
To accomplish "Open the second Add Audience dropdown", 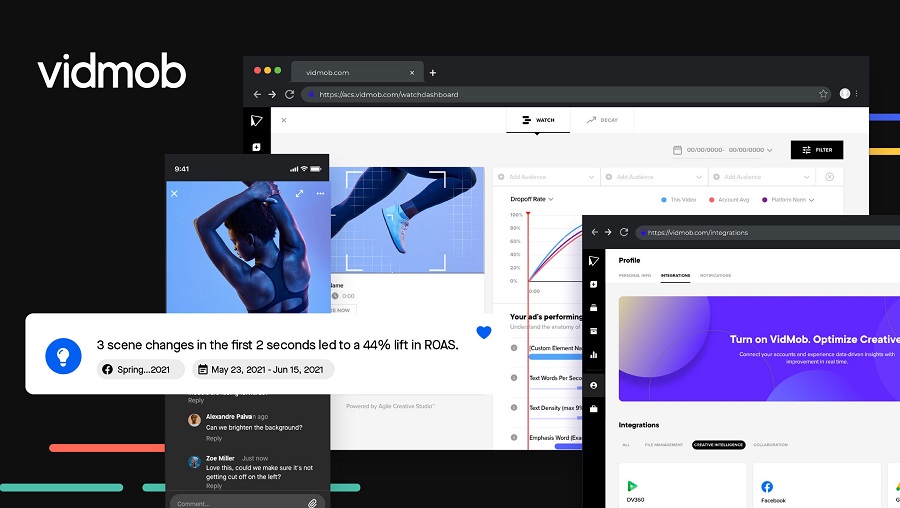I will [654, 177].
